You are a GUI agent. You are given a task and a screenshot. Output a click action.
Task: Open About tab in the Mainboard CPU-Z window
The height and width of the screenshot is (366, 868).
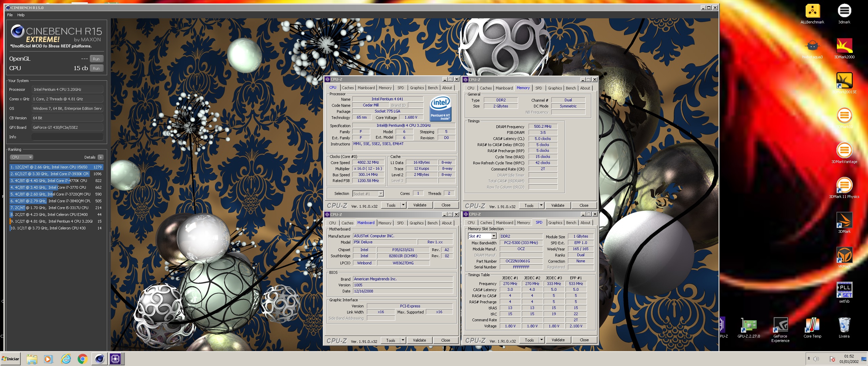447,223
